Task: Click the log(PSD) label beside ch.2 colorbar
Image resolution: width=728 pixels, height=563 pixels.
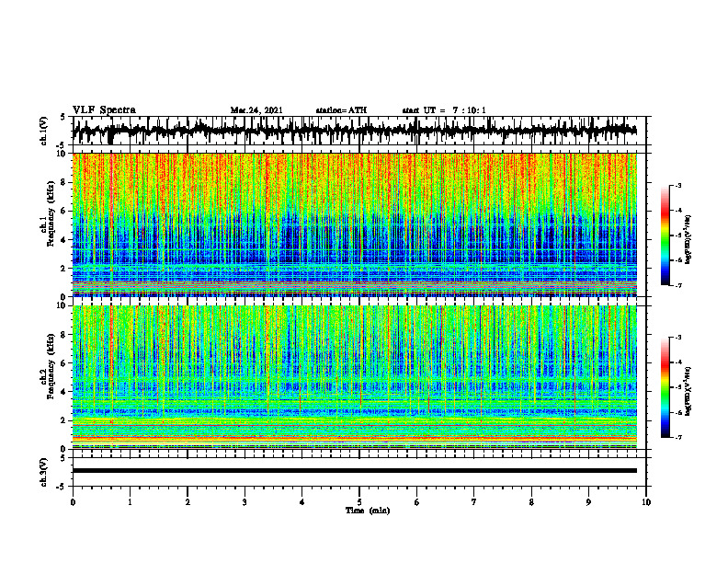Action: [688, 392]
